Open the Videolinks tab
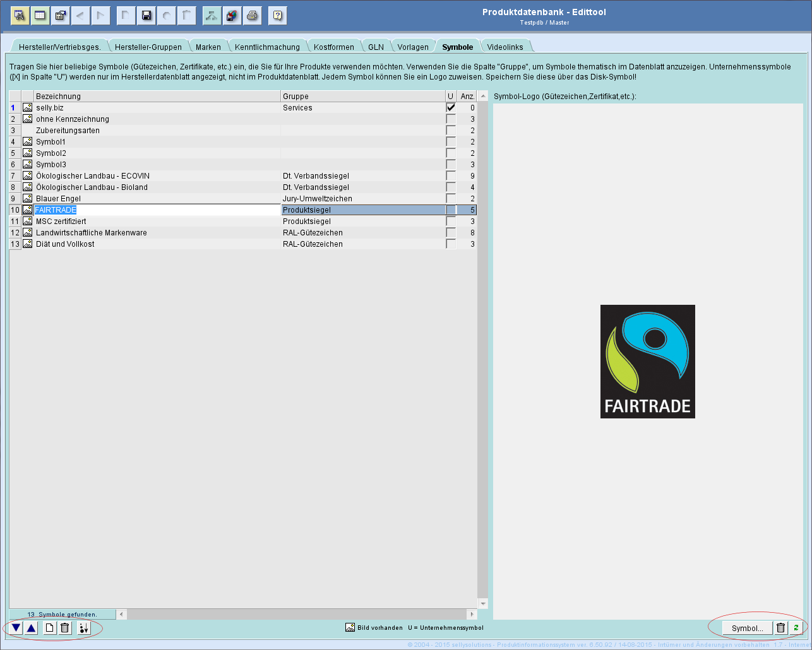 (x=505, y=47)
